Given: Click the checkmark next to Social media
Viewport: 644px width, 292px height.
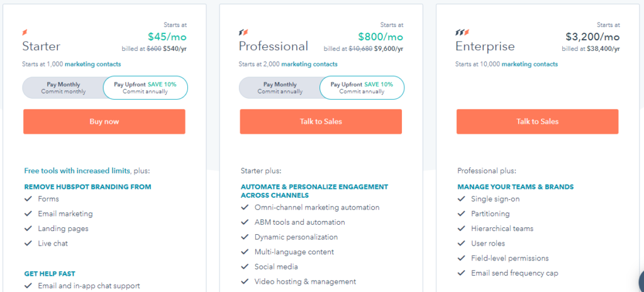Looking at the screenshot, I should pos(245,267).
